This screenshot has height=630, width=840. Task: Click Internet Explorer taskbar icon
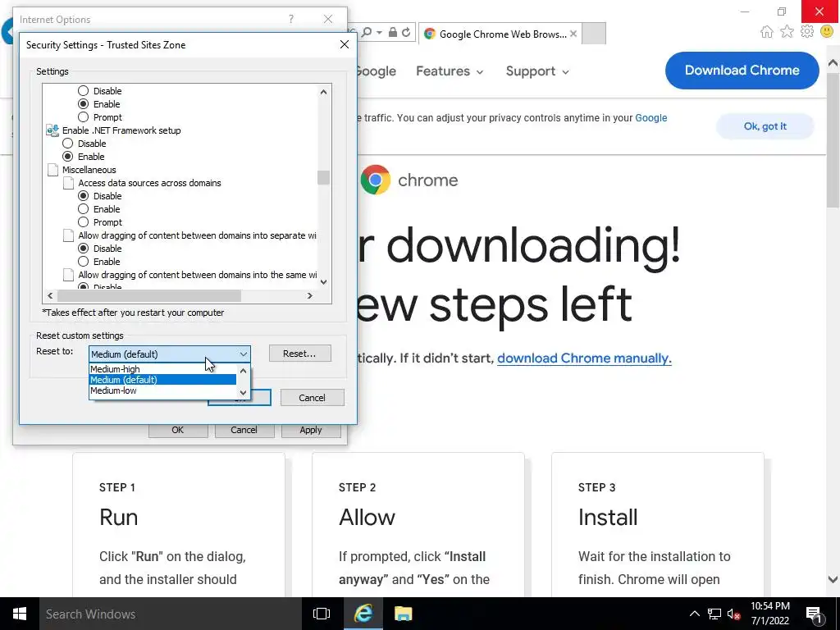pos(363,614)
